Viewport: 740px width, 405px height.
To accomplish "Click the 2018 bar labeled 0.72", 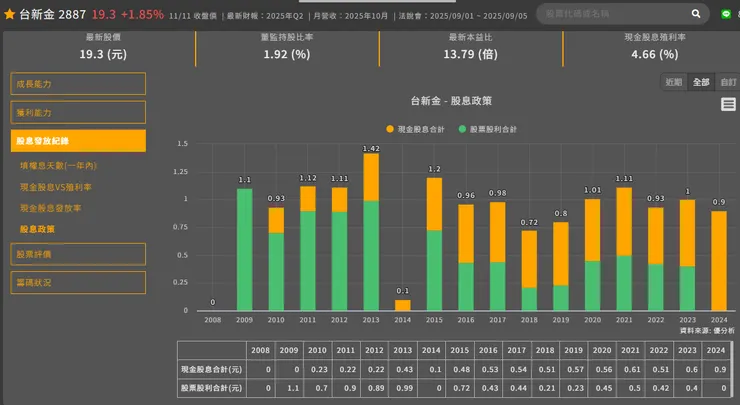I will 529,270.
